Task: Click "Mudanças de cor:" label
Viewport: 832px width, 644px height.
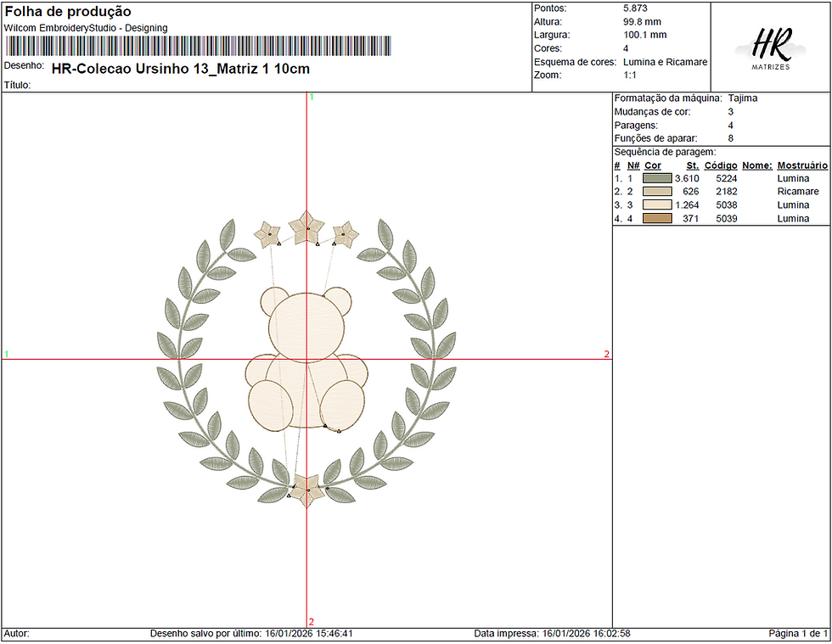Action: 652,112
